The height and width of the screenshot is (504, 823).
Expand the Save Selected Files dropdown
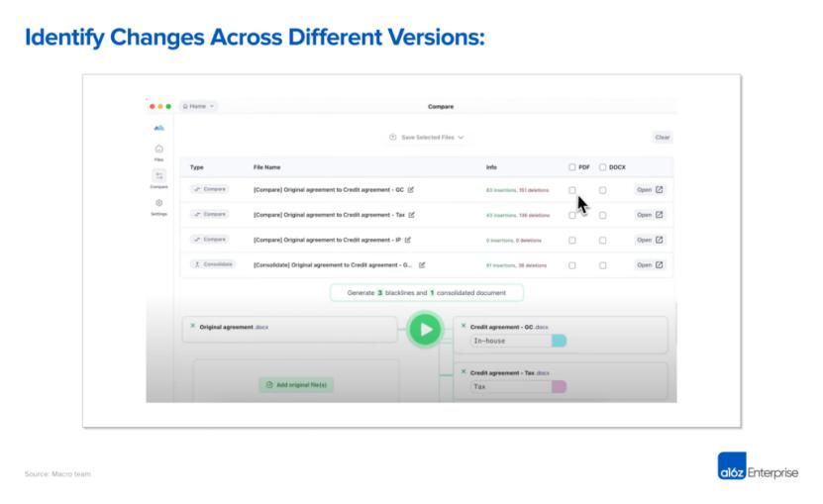click(427, 137)
